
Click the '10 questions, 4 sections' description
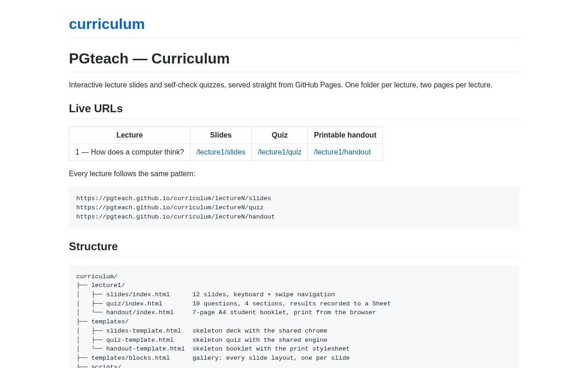click(292, 304)
